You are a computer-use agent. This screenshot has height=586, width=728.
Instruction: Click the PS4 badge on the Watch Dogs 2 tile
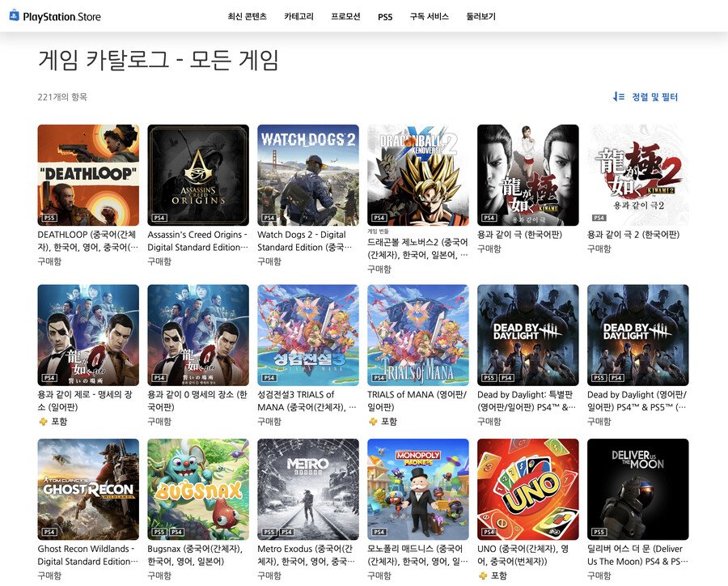(267, 217)
